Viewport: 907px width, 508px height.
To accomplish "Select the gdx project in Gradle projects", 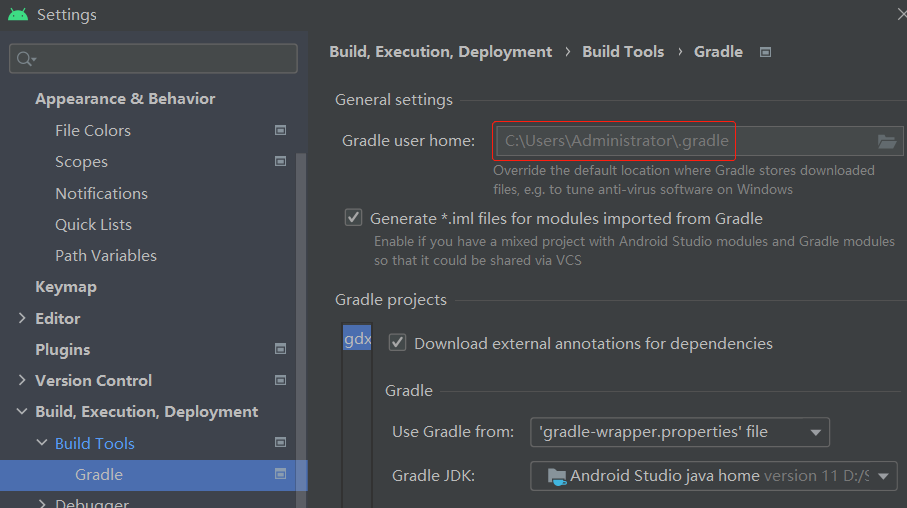I will 357,339.
